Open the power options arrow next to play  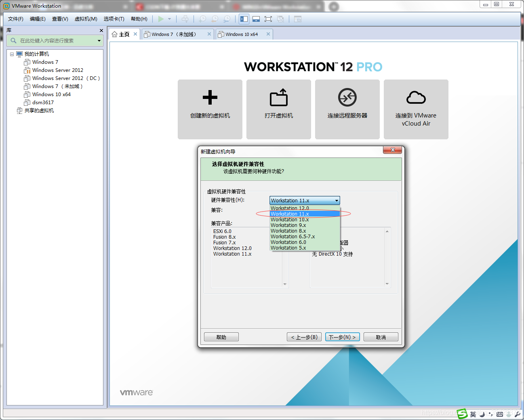click(169, 19)
